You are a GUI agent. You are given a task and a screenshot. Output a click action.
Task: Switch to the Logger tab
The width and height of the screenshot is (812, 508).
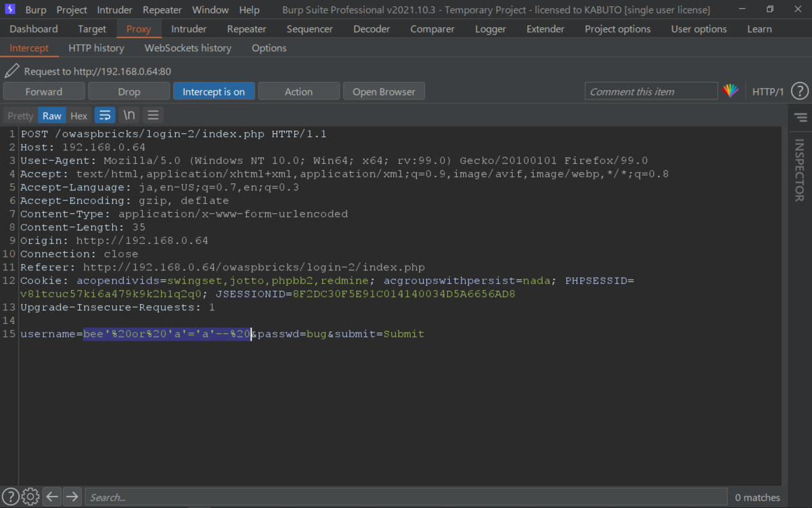tap(491, 29)
